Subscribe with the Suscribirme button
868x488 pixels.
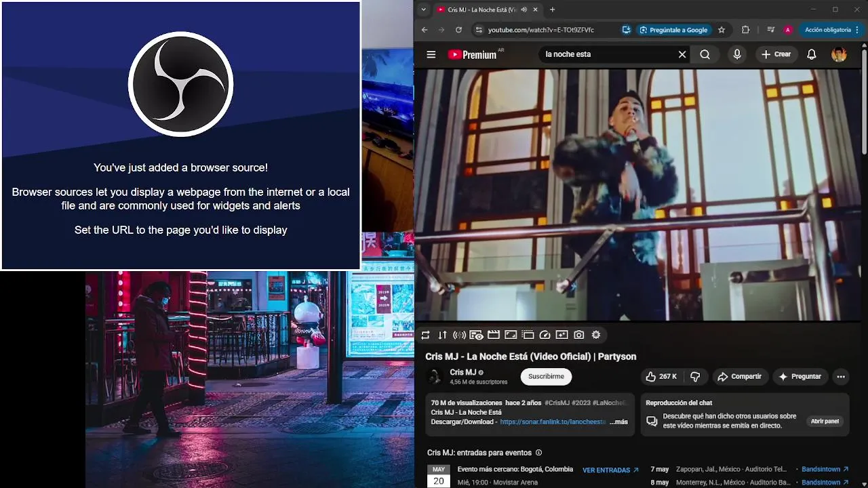click(x=546, y=376)
